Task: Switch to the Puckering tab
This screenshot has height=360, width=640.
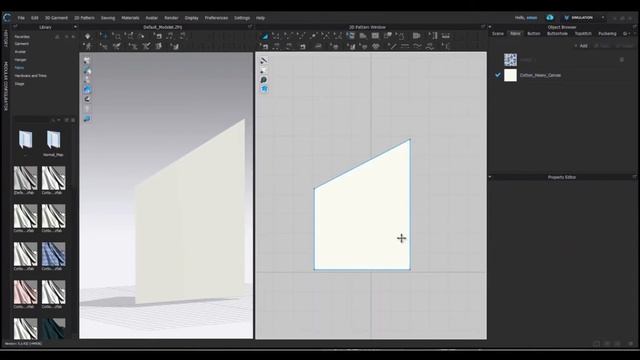Action: point(607,33)
